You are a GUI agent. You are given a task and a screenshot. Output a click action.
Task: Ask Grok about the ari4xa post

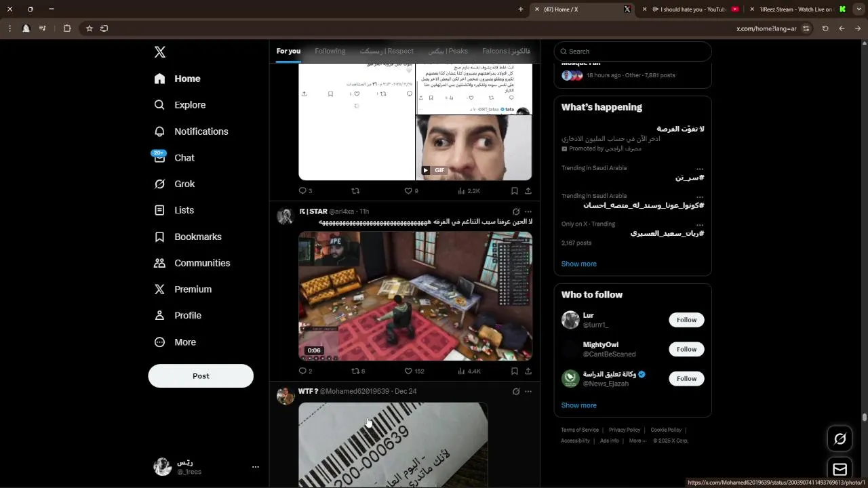pyautogui.click(x=516, y=211)
